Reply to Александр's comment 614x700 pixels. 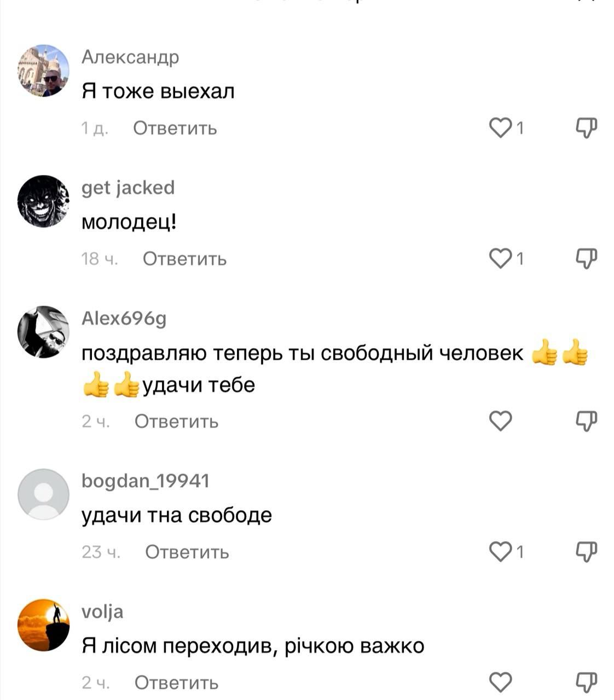(175, 129)
